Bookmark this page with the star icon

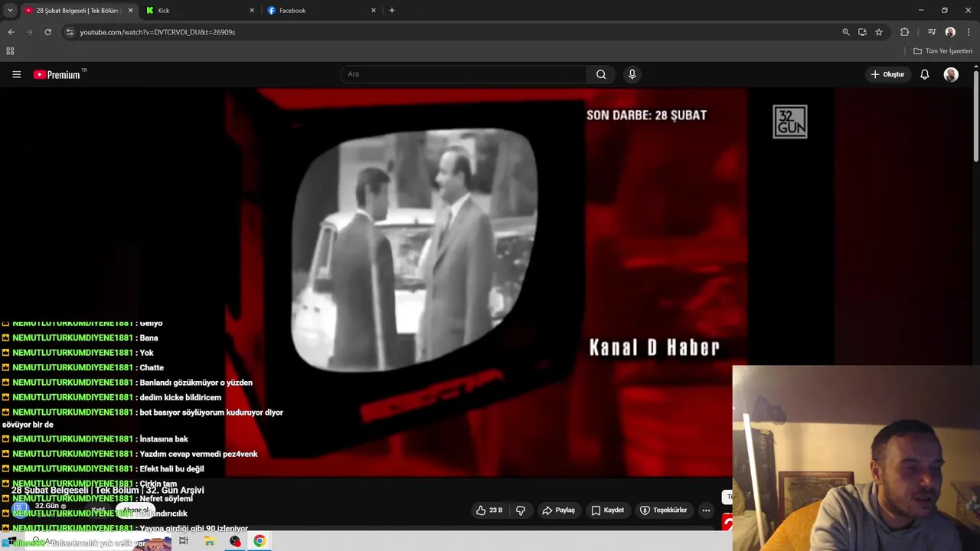pos(879,32)
